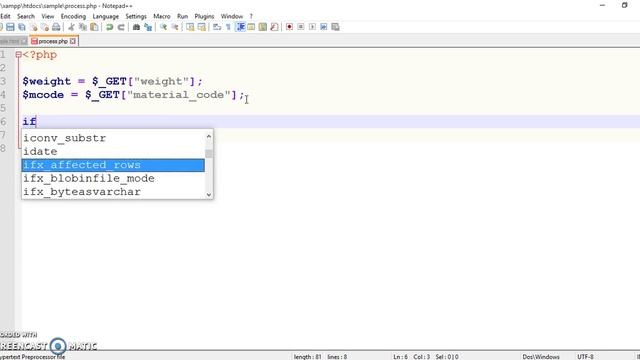The image size is (640, 360).
Task: Click the 'Ln : 6 Col : 3' status field
Action: 411,357
